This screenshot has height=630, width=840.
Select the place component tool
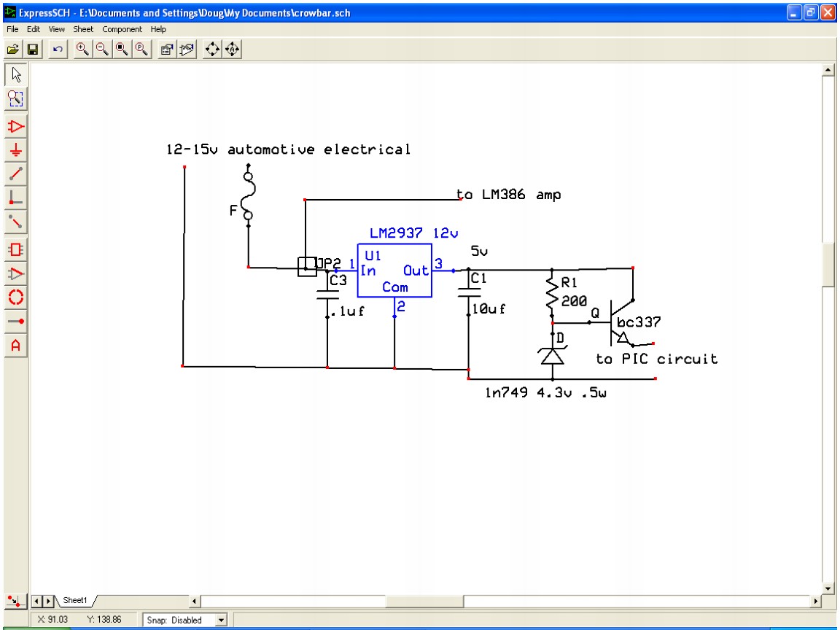pos(16,127)
